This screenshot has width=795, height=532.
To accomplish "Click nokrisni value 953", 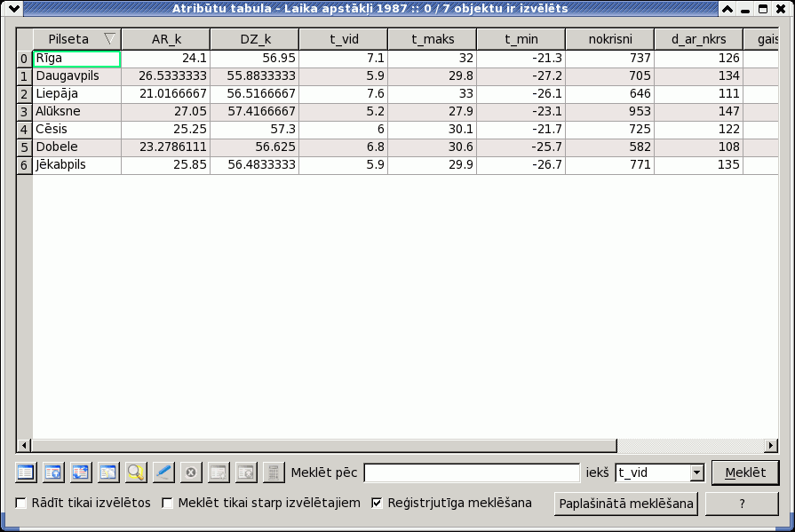I will click(609, 112).
